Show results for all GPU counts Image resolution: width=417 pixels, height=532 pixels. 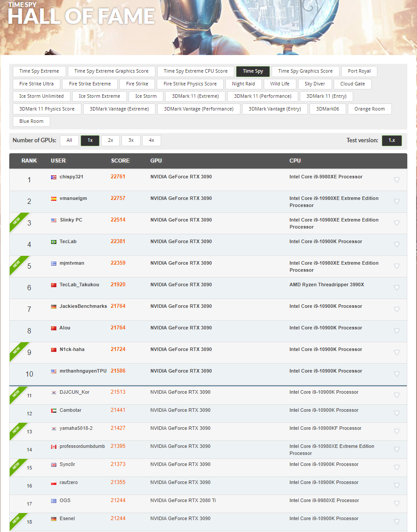(x=69, y=140)
